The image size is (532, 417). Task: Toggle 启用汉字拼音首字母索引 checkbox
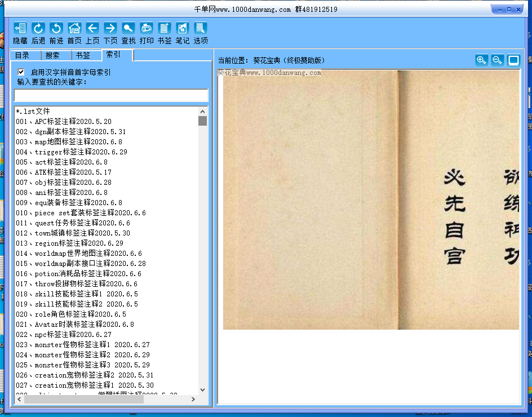pyautogui.click(x=21, y=72)
